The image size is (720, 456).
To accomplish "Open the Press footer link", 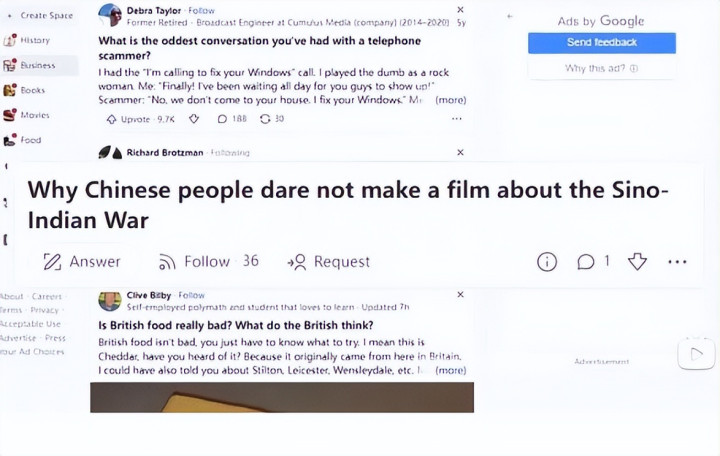I will point(55,338).
